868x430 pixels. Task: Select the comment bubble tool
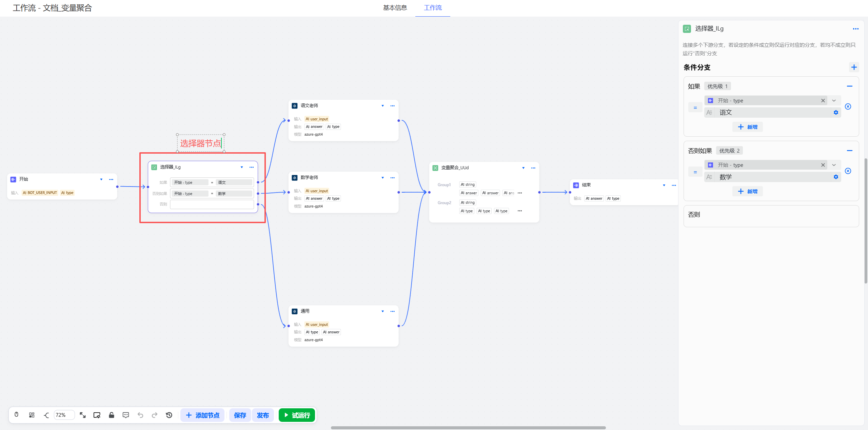coord(125,415)
